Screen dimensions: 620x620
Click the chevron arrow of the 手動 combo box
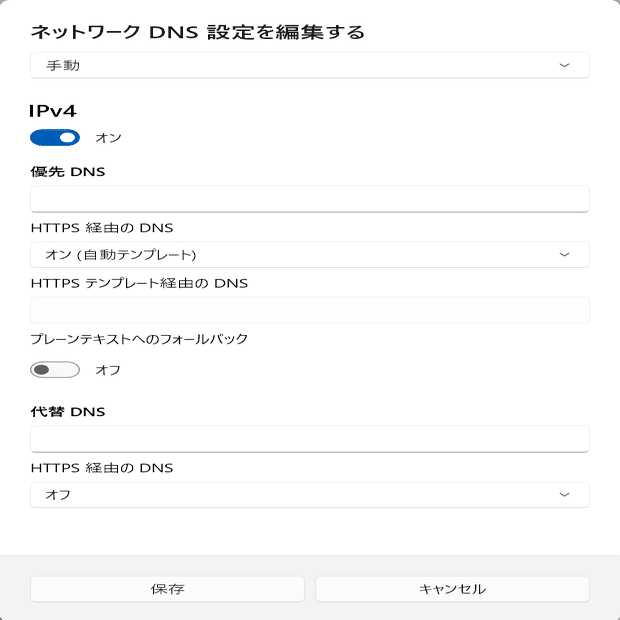coord(564,66)
